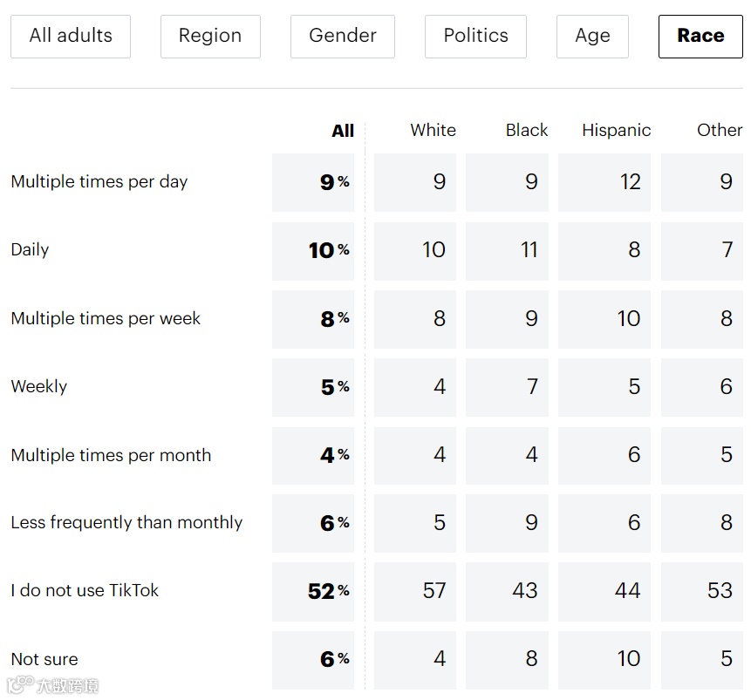Click the Other column header

(719, 130)
